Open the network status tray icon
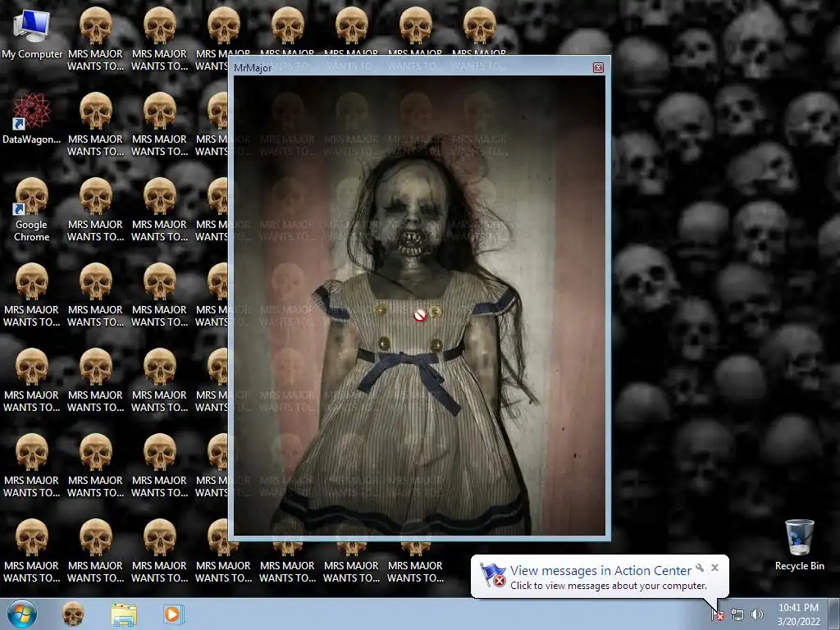 tap(737, 615)
